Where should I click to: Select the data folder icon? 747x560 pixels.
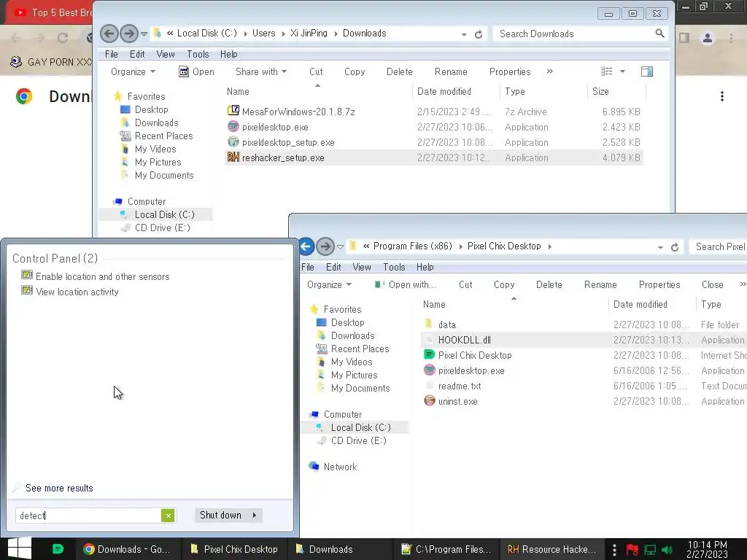[x=429, y=324]
